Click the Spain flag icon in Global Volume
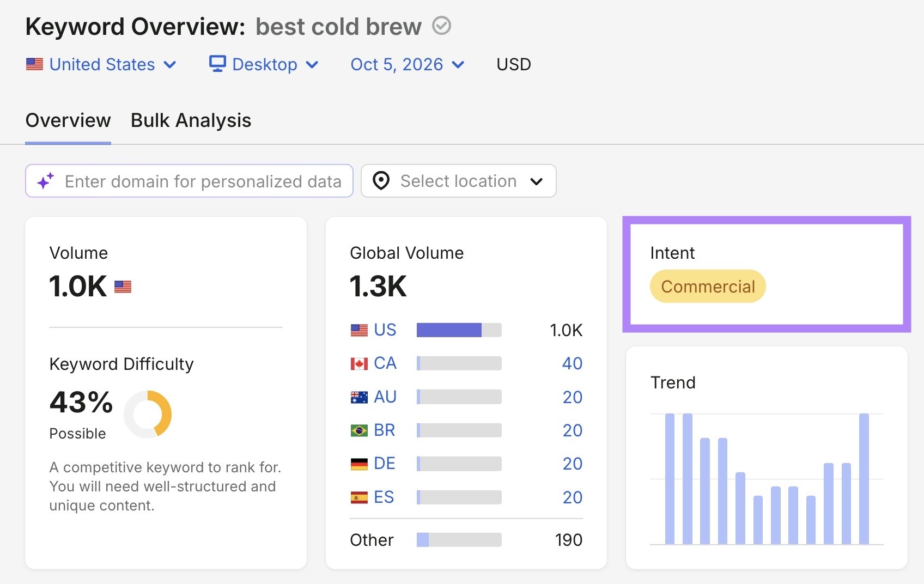 pos(359,497)
